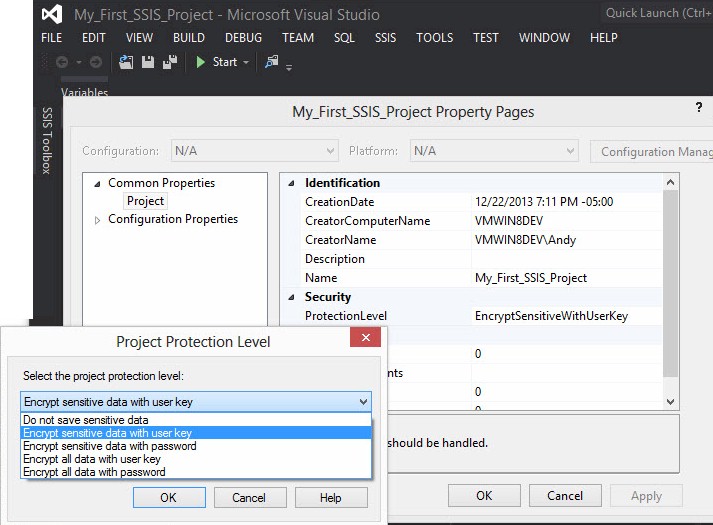
Task: Open the Platform N/A dropdown
Action: [494, 151]
